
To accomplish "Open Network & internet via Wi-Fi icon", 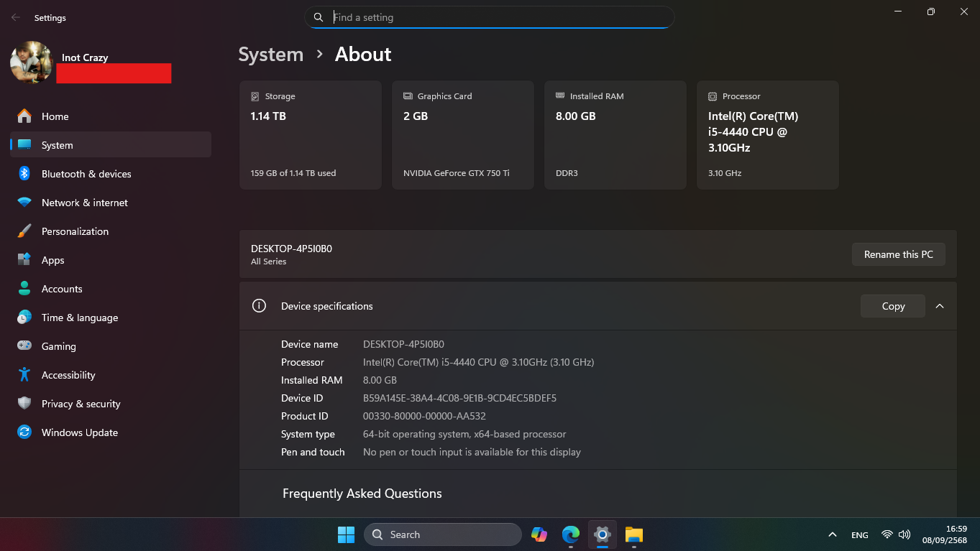I will tap(24, 203).
